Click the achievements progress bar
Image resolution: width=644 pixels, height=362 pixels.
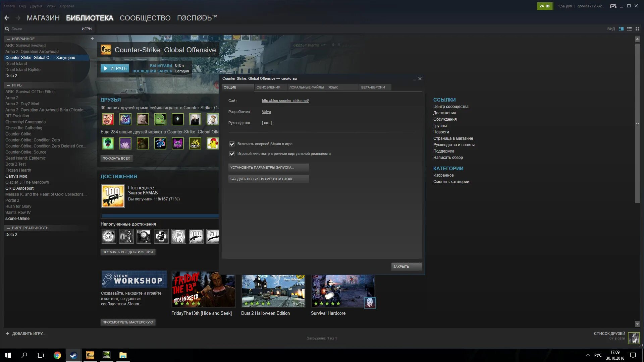pyautogui.click(x=160, y=216)
